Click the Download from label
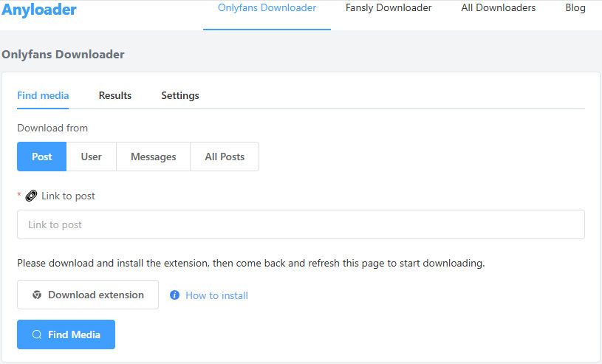Viewport: 602px width, 364px height. tap(52, 128)
